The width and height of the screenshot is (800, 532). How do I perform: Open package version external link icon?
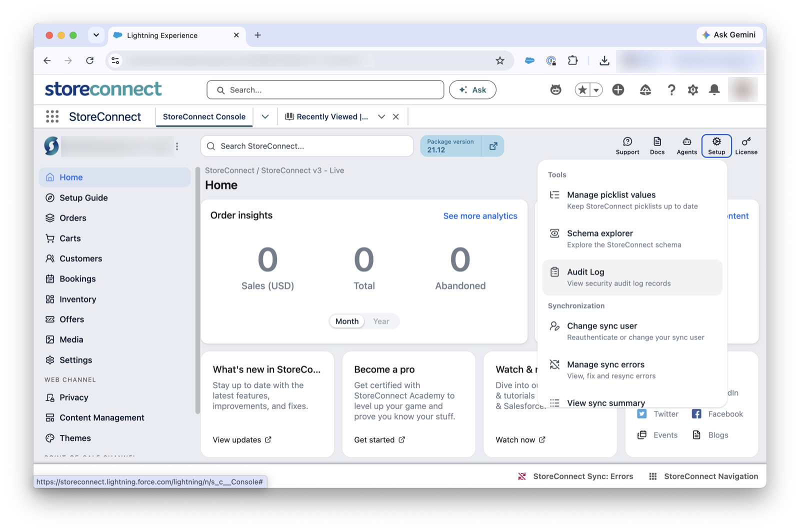[x=493, y=146]
